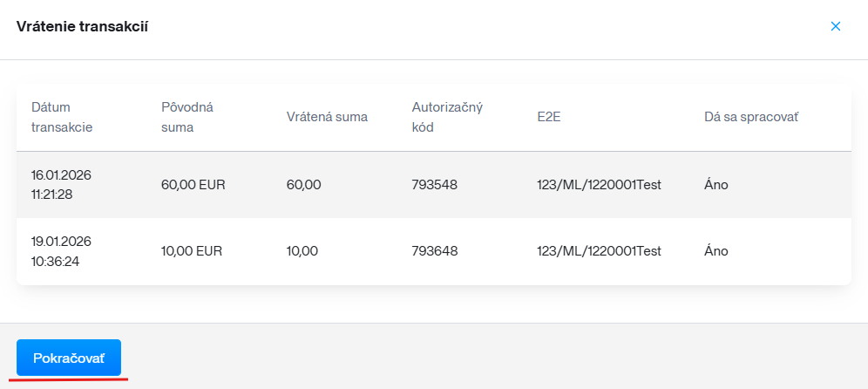Screen dimensions: 868x389
Task: Click the refunded amount 60,00 cell
Action: point(302,185)
